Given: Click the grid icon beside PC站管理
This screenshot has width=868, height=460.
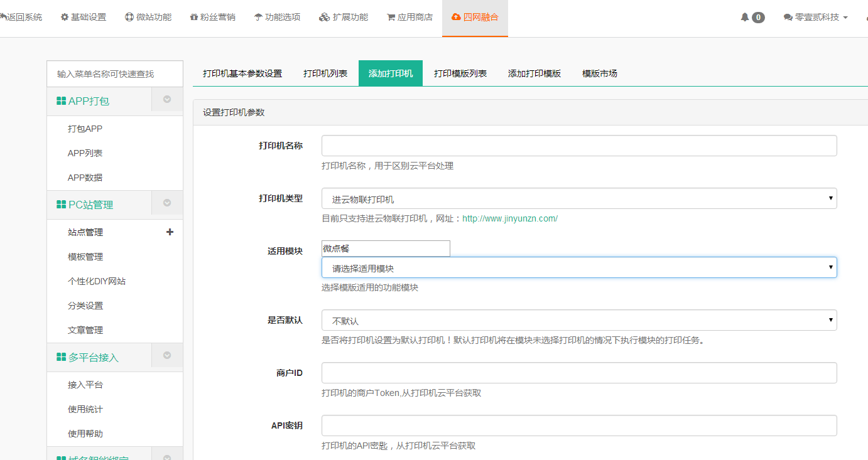Looking at the screenshot, I should pos(61,205).
